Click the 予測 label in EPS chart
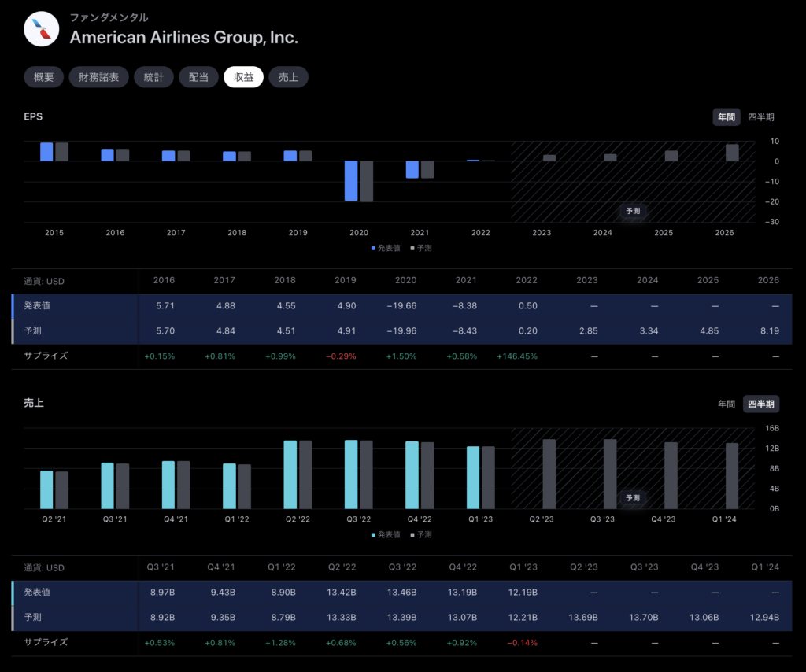 (633, 211)
